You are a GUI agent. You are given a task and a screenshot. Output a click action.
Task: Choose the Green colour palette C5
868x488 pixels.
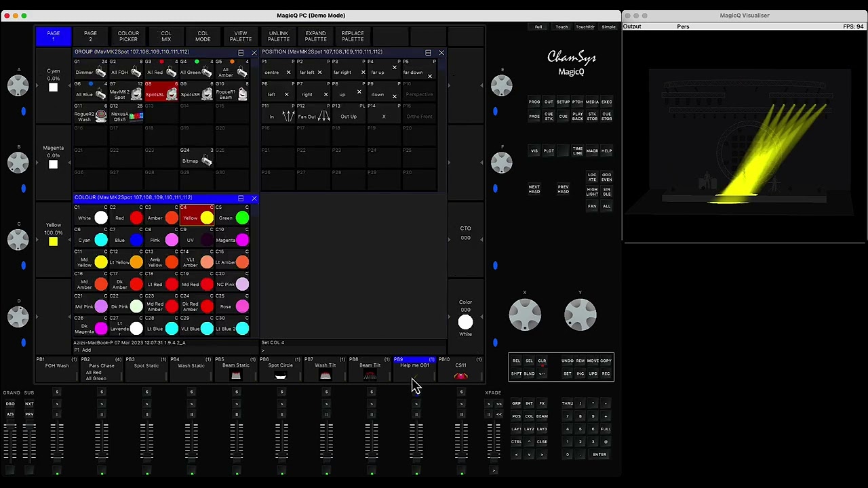(x=232, y=216)
